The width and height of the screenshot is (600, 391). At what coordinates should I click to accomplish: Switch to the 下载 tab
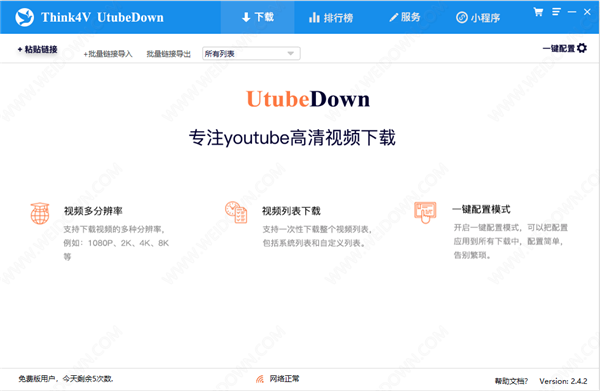pyautogui.click(x=258, y=17)
